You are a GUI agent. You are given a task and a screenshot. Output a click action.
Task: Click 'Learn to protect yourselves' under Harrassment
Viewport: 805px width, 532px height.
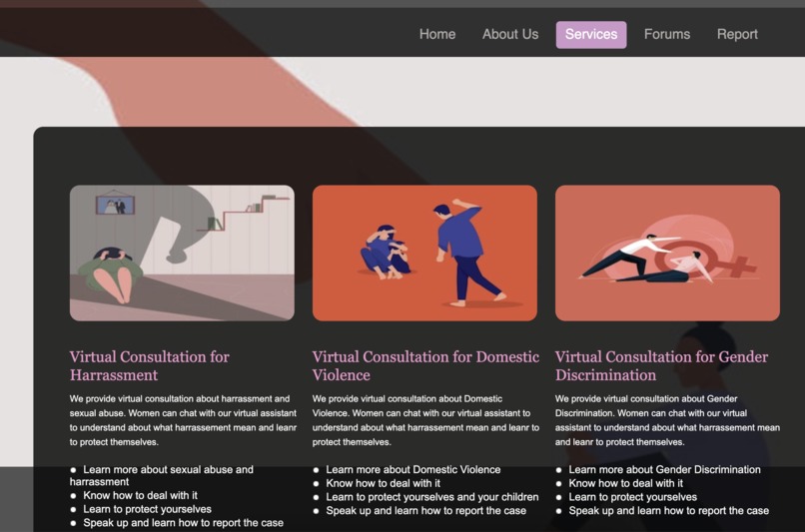148,509
